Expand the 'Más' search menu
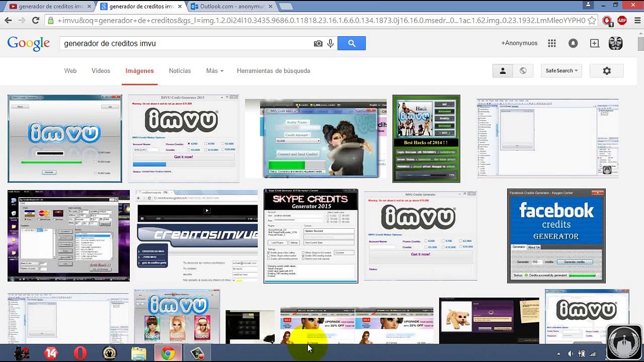The height and width of the screenshot is (362, 644). point(215,71)
